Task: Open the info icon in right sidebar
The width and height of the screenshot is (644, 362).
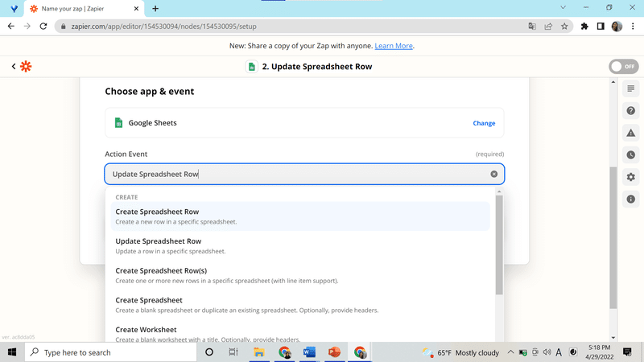Action: pos(631,200)
